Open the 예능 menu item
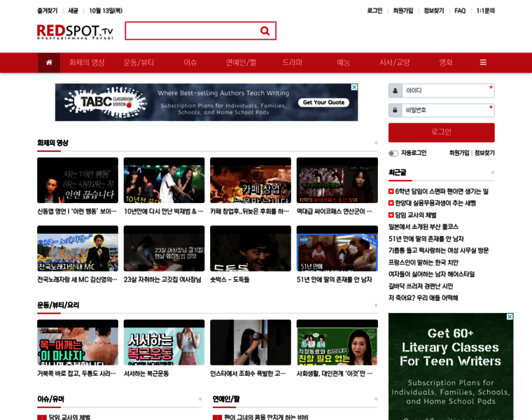This screenshot has height=420, width=532. (344, 62)
